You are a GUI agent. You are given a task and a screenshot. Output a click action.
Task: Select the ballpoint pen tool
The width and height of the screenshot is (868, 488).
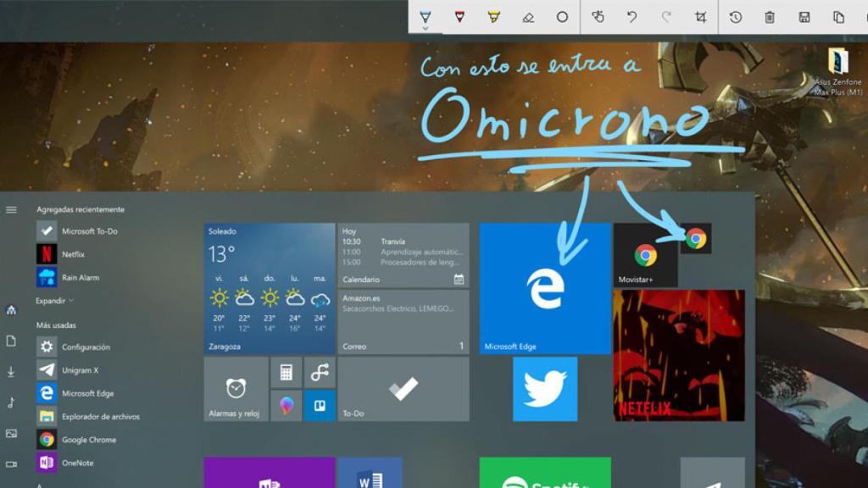425,14
